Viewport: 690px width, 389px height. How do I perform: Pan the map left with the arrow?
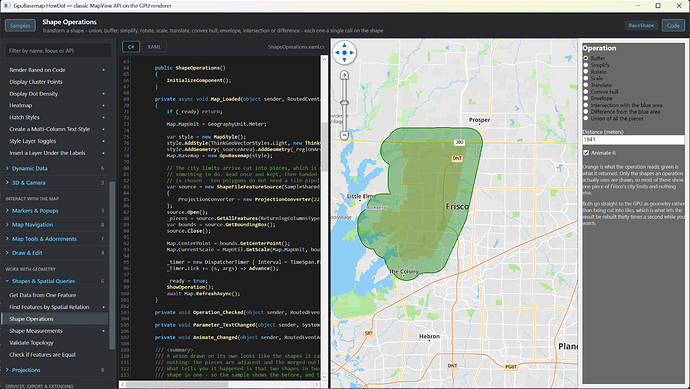click(337, 52)
